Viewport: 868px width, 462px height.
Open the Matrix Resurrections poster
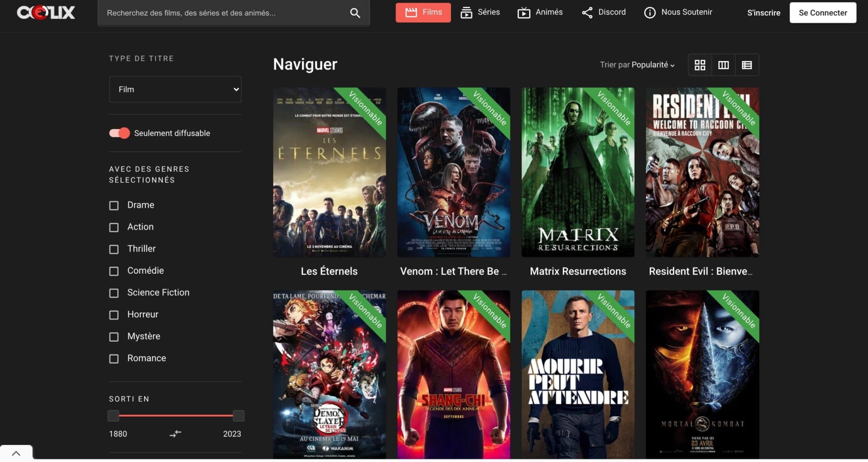click(578, 172)
